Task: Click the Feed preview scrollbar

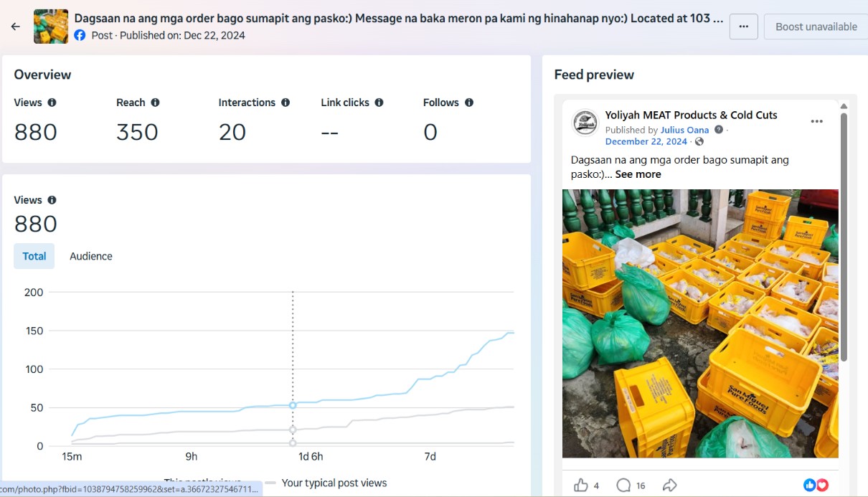Action: (844, 237)
